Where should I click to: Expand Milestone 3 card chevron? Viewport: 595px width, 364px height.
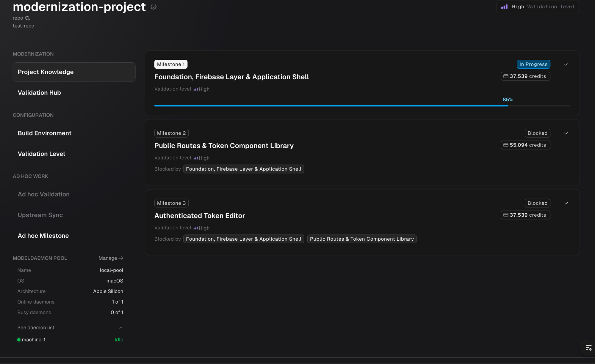click(566, 203)
